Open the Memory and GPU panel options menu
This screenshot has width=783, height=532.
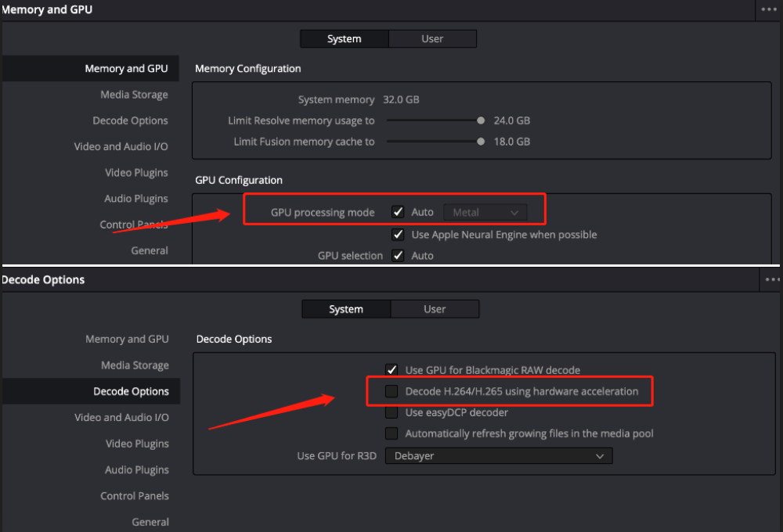[x=769, y=9]
